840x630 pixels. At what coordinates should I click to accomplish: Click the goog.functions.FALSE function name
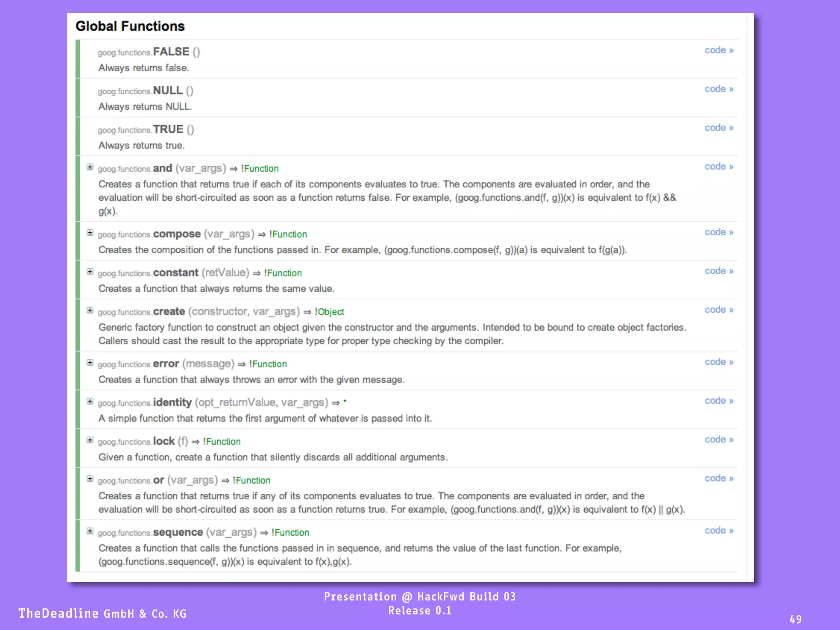click(144, 52)
